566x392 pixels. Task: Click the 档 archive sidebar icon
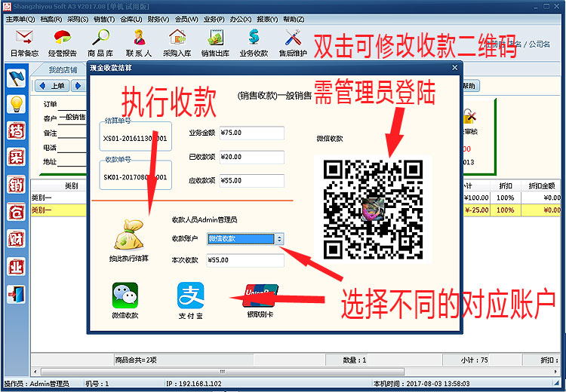click(x=17, y=130)
